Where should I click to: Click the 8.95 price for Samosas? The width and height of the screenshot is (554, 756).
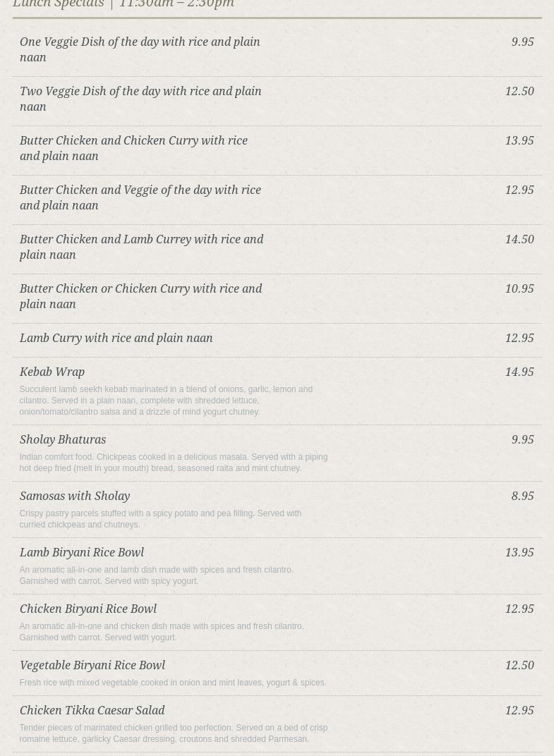pyautogui.click(x=522, y=496)
